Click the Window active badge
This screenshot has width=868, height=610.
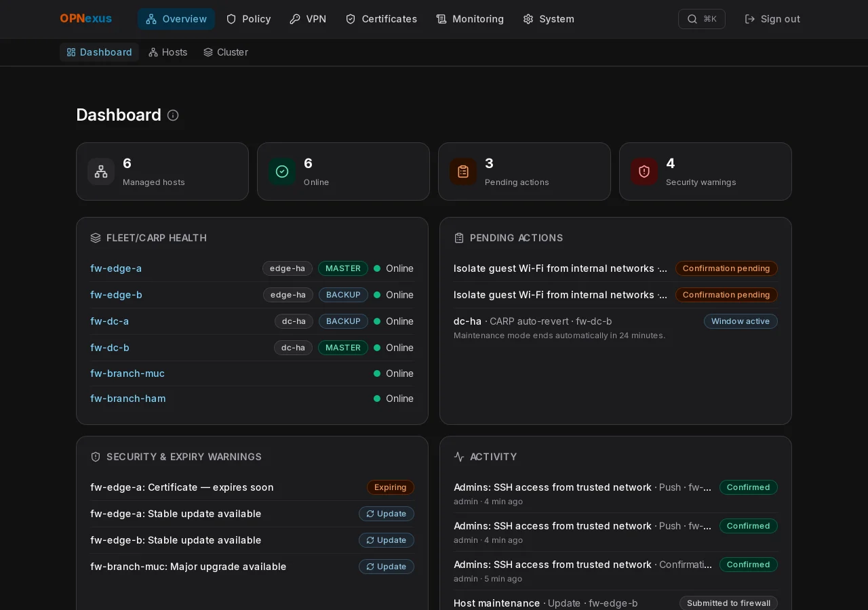(x=741, y=321)
